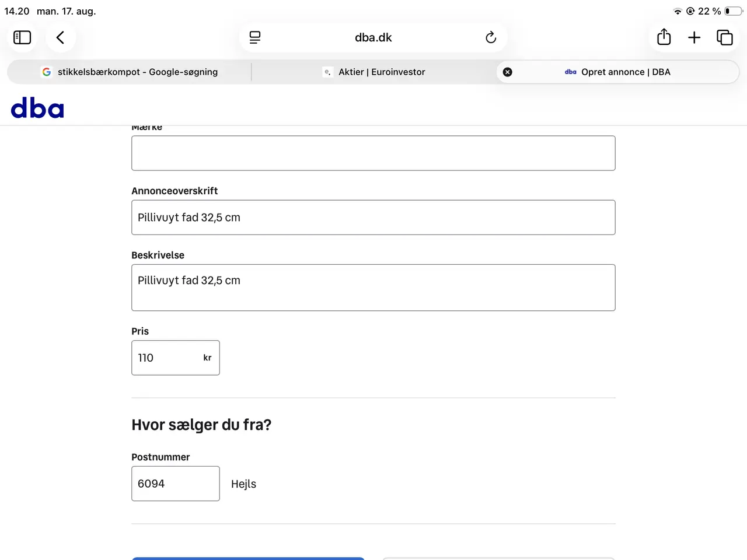The height and width of the screenshot is (560, 747).
Task: Show the tab overview icon
Action: tap(725, 37)
